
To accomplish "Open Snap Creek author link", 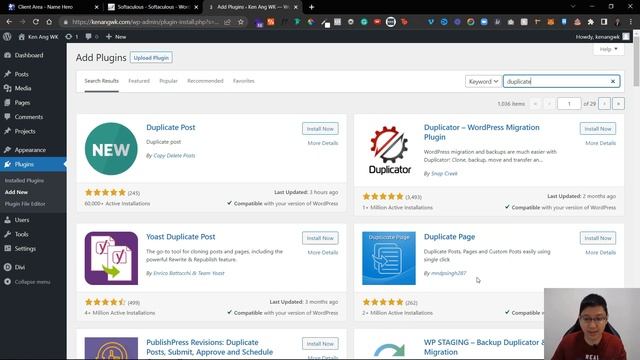I will [x=444, y=173].
